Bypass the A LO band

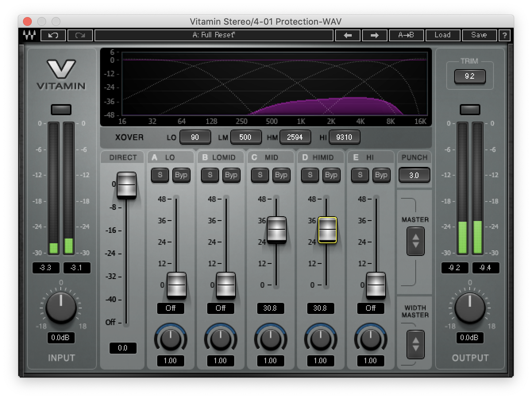coord(181,175)
